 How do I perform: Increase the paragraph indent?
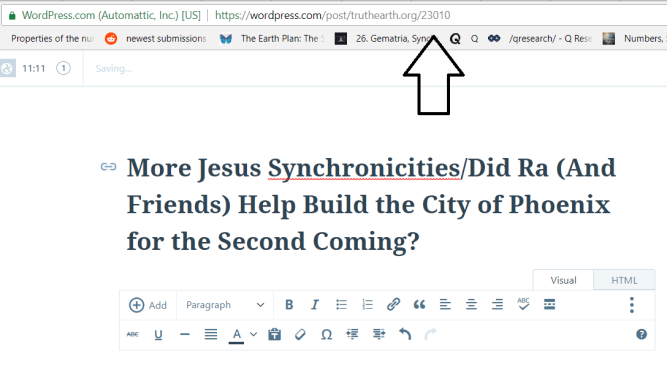click(x=379, y=334)
